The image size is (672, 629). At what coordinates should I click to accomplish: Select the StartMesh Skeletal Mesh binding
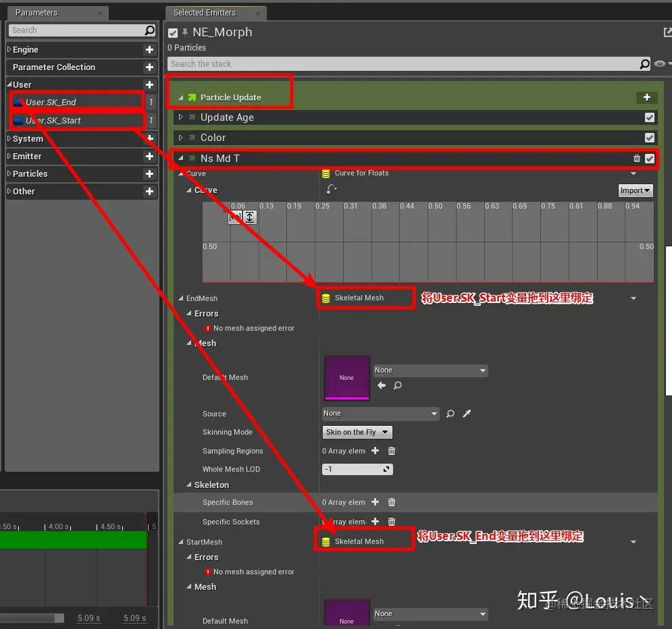coord(359,542)
